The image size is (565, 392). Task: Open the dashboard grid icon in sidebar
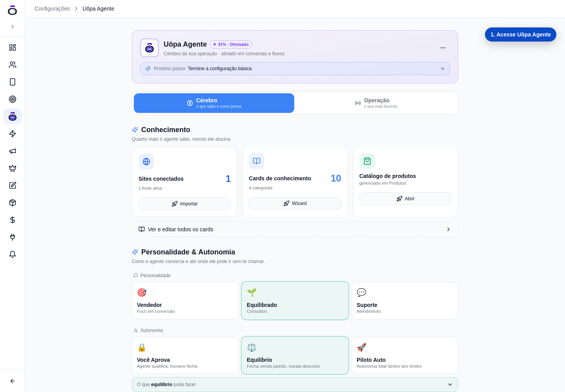[13, 47]
